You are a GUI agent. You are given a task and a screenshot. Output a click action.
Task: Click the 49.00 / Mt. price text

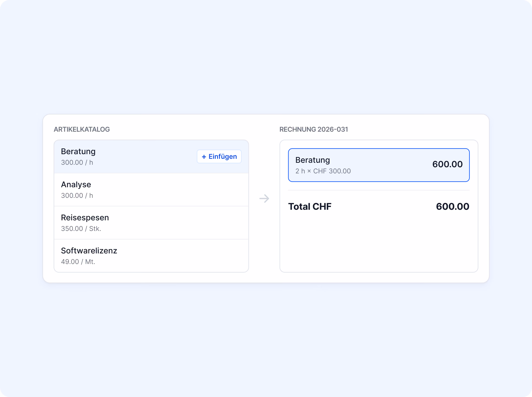pyautogui.click(x=78, y=262)
